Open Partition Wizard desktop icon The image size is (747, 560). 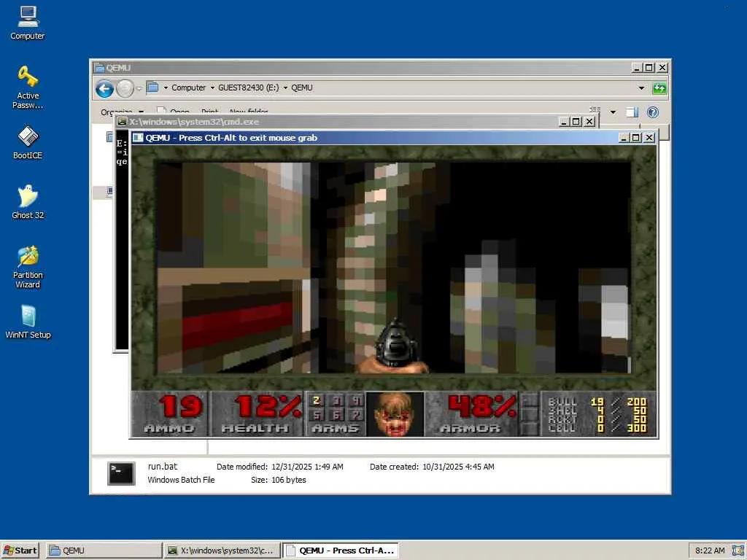point(27,267)
